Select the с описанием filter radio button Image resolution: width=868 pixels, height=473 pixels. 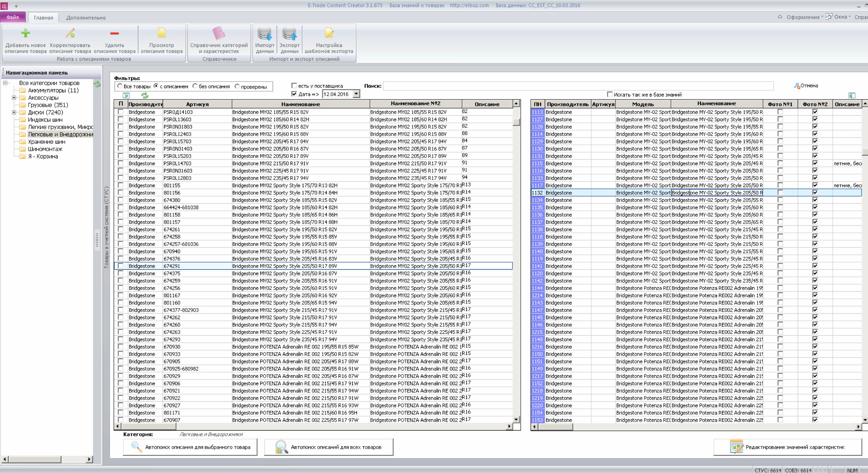156,86
